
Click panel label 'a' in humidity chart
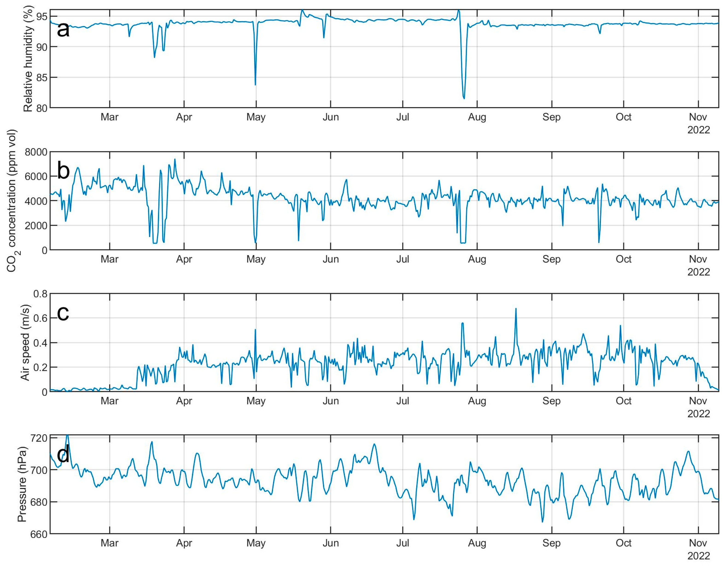tap(63, 29)
